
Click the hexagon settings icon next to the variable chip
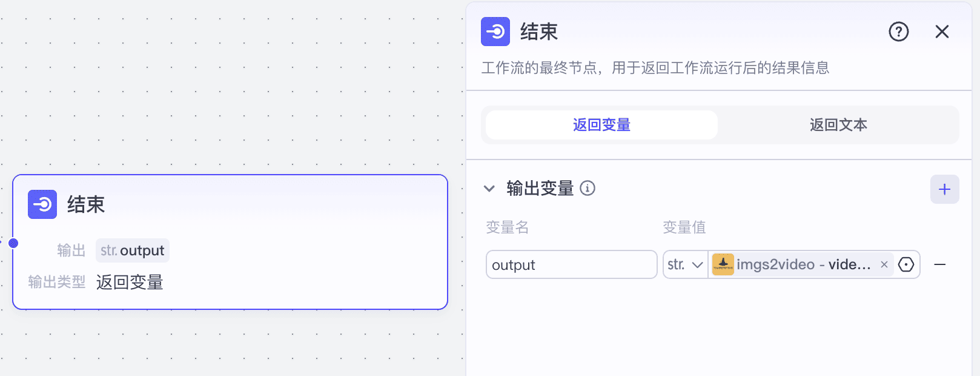click(906, 264)
